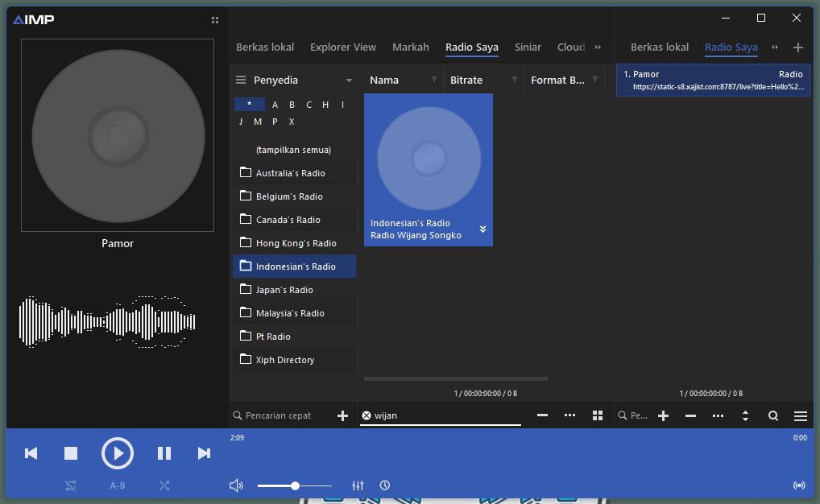Add files to playlist with plus
Screen dimensions: 820x504
663,415
